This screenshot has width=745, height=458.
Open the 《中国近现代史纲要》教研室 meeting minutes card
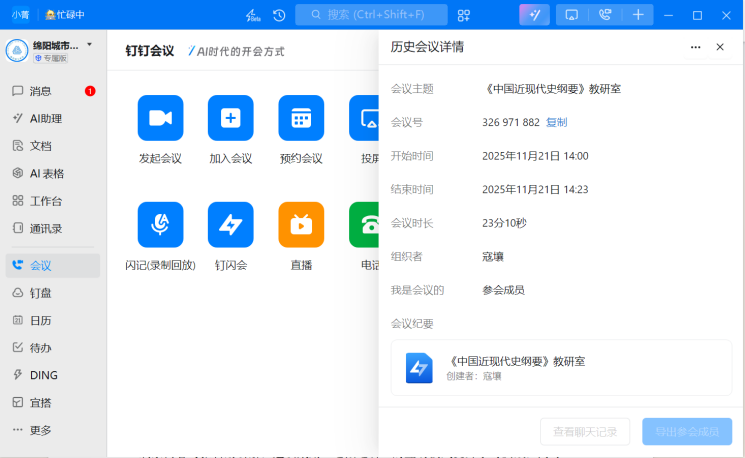tap(561, 368)
